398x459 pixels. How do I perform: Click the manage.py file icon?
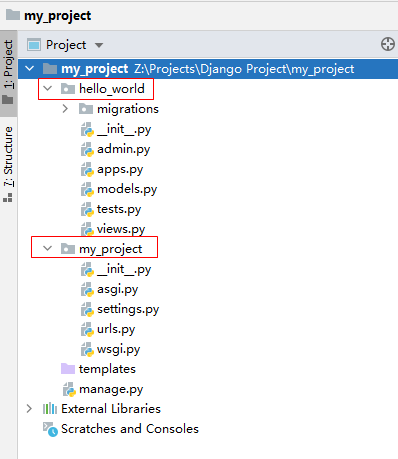point(69,389)
